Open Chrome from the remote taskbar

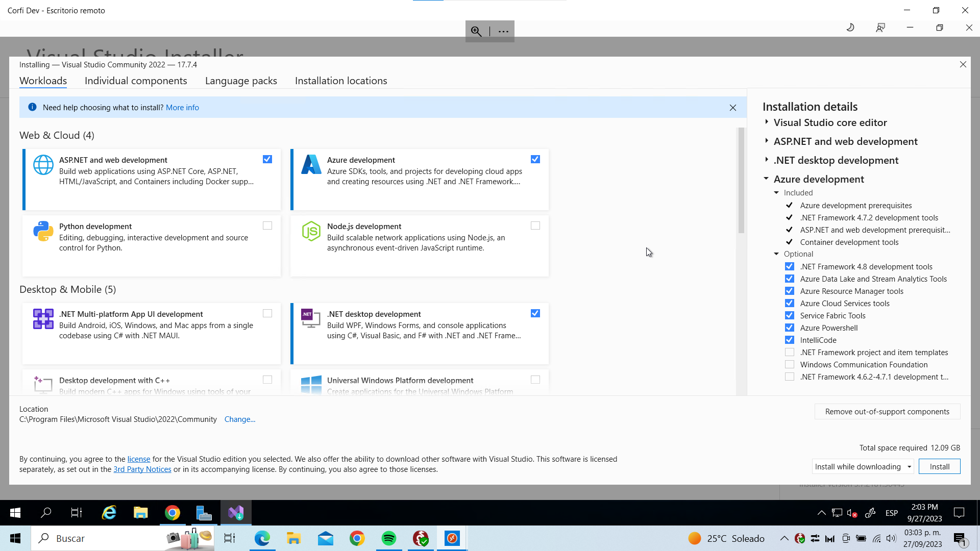pyautogui.click(x=173, y=513)
